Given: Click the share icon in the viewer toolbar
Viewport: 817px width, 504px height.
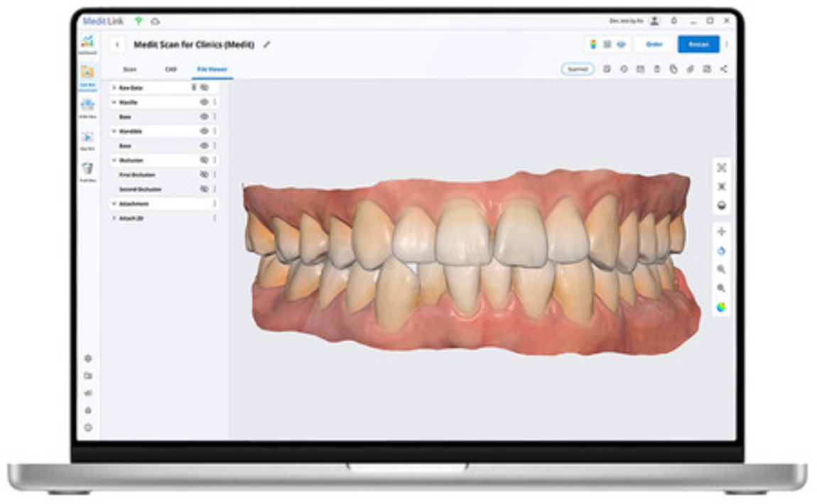Looking at the screenshot, I should 723,69.
